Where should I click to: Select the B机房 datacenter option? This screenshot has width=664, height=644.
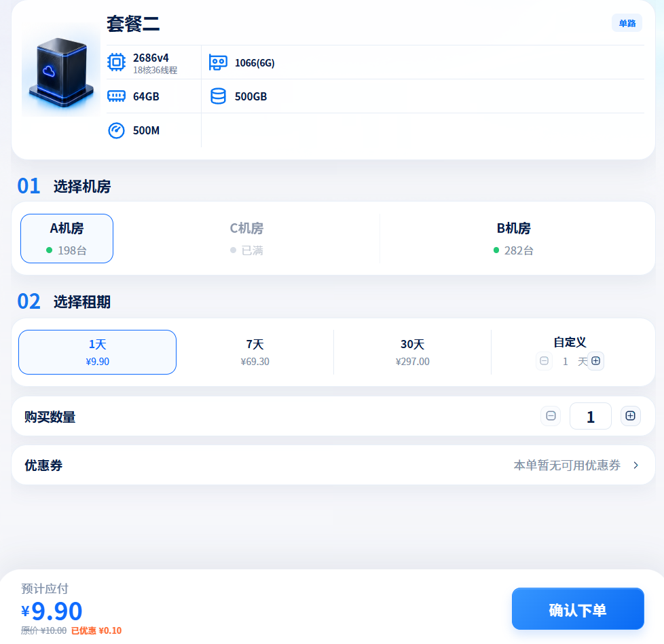tap(513, 238)
